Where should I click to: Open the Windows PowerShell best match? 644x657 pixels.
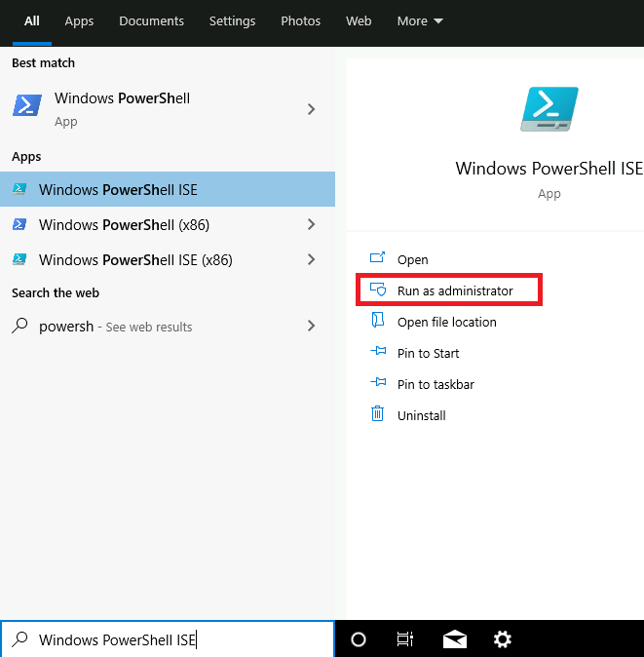[x=168, y=109]
